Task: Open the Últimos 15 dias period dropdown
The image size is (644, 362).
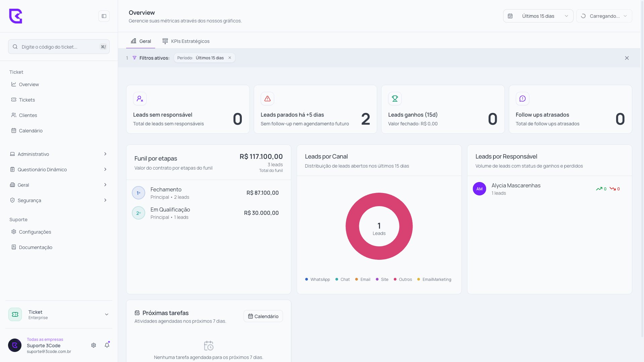Action: (538, 16)
